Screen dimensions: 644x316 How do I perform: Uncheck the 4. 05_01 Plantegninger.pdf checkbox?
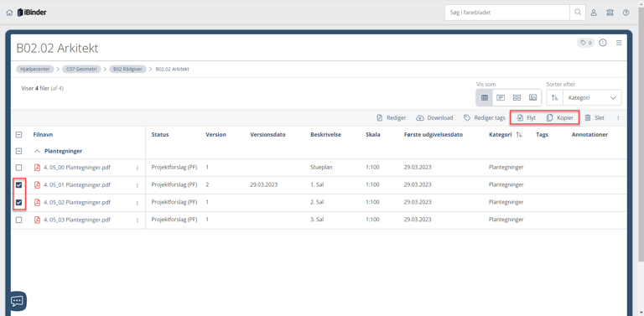click(x=18, y=185)
